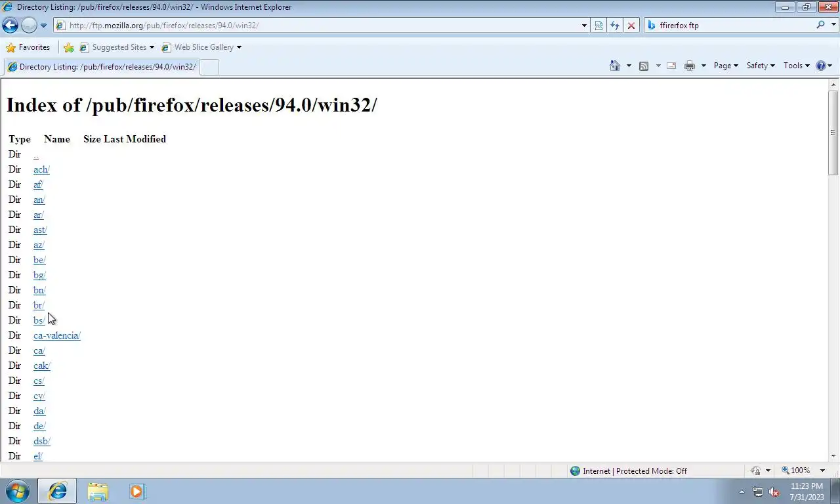The width and height of the screenshot is (840, 504).
Task: Click the Read Mail icon
Action: point(671,66)
